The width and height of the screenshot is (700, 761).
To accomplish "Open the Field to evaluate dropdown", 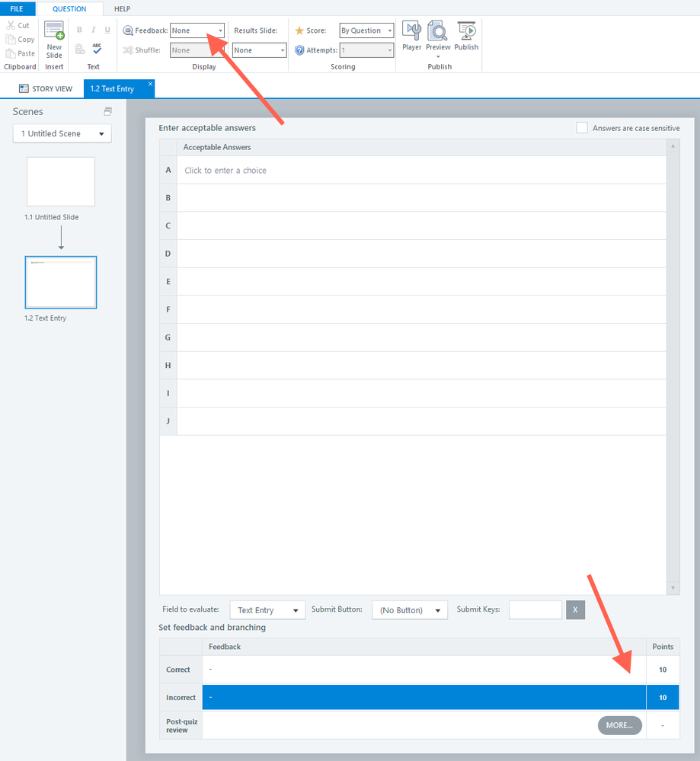I will point(267,610).
